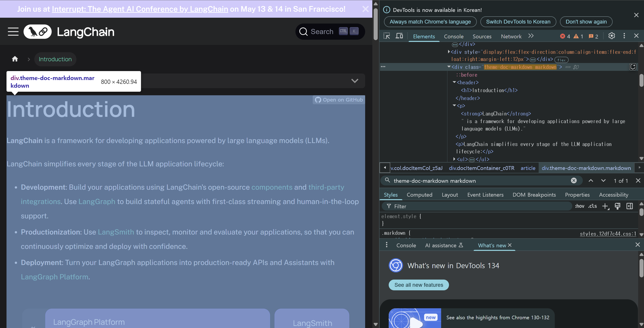Open the DevTools three-dot customize menu
This screenshot has height=328, width=644.
[624, 36]
